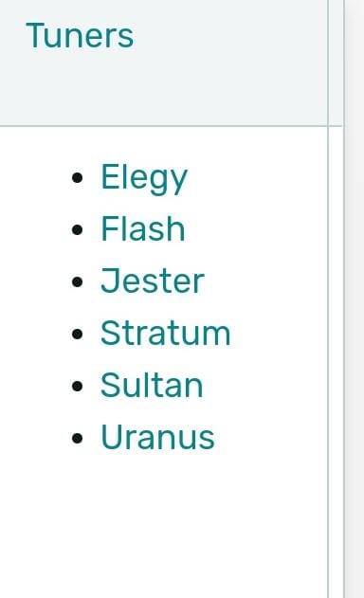Screen dimensions: 364x598
Task: Click the bullet marker beside Stratum
Action: pyautogui.click(x=77, y=334)
